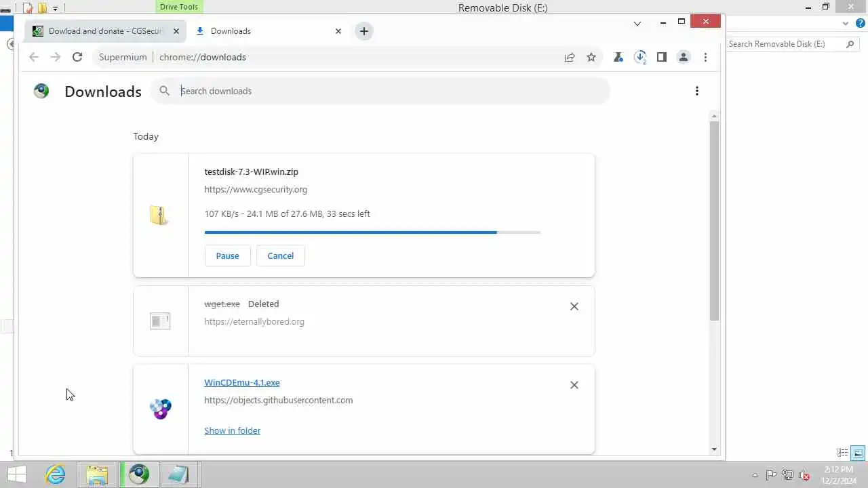Click the Explorer new folder quick access icon
Screen dimensions: 868x488
point(42,8)
